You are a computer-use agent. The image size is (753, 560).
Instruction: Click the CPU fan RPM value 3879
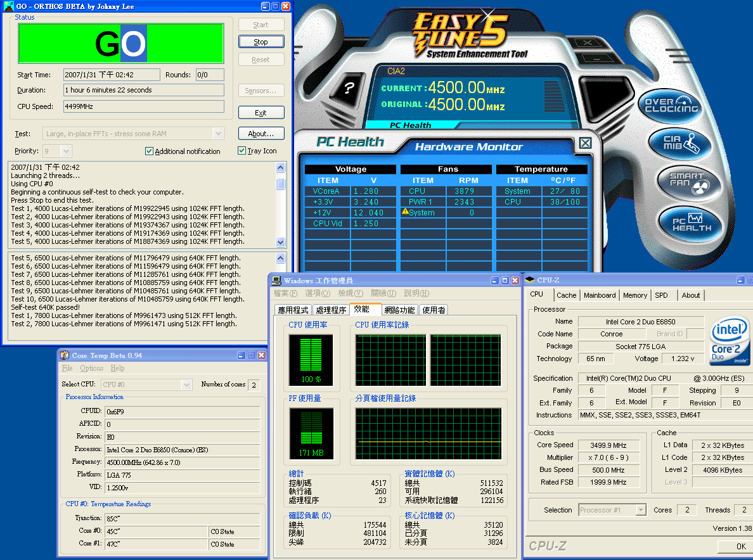pos(465,191)
